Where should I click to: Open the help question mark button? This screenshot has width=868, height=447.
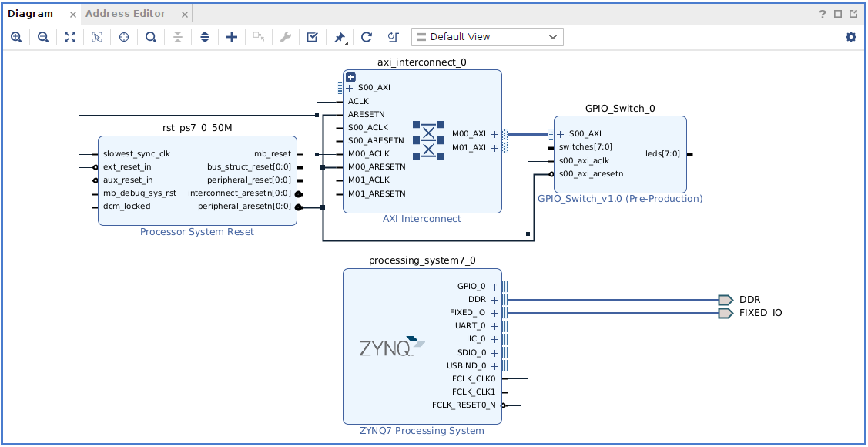point(823,14)
